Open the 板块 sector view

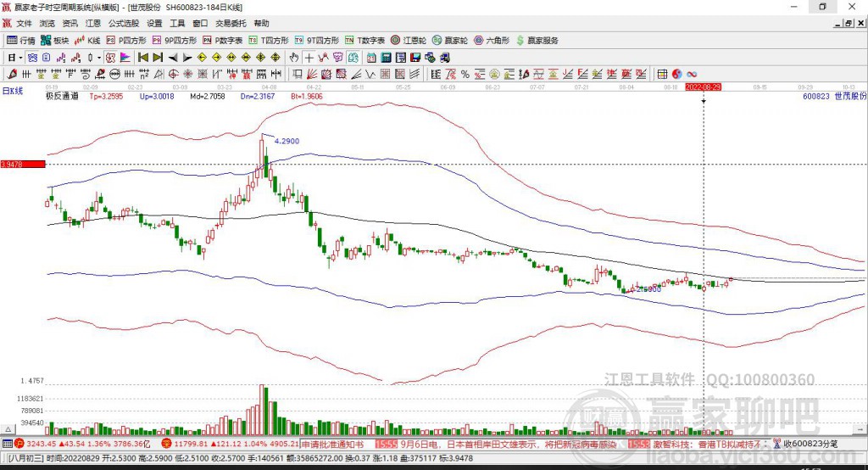55,41
